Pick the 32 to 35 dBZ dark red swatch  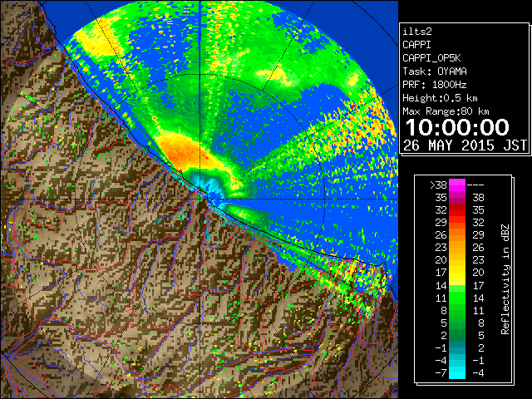pyautogui.click(x=457, y=210)
